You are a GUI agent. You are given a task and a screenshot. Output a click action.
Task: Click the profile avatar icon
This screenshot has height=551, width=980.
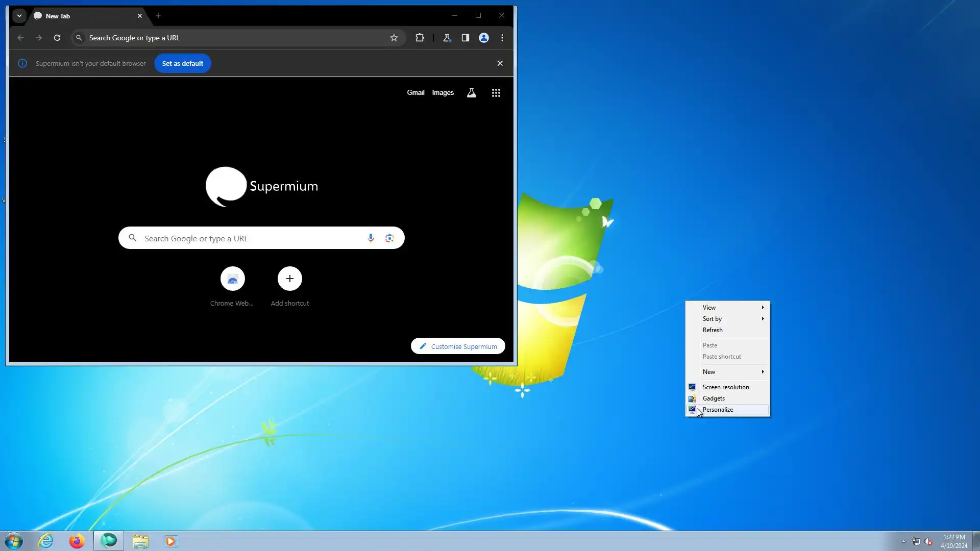483,38
